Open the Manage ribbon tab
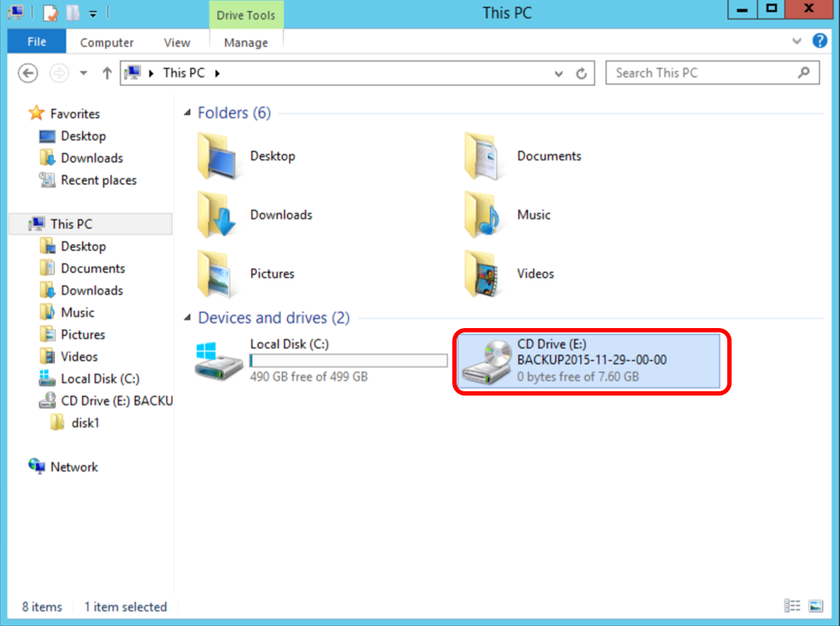The image size is (840, 626). pos(246,43)
